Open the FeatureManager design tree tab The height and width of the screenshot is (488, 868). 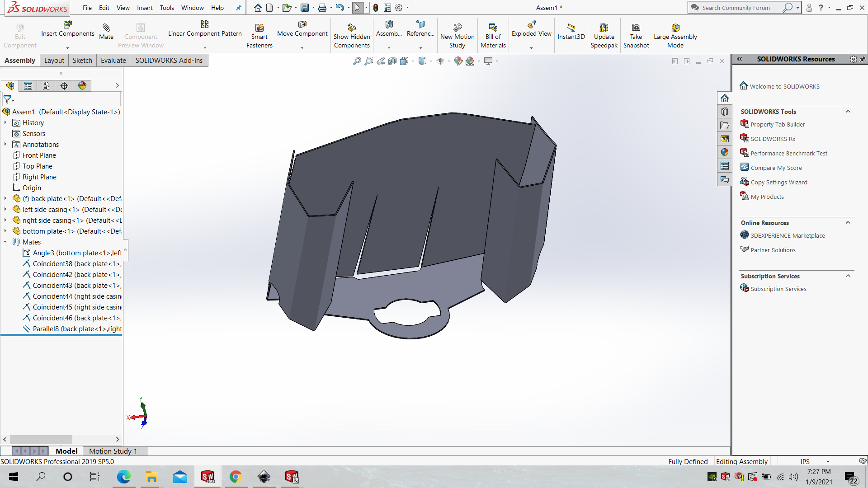pos(10,86)
